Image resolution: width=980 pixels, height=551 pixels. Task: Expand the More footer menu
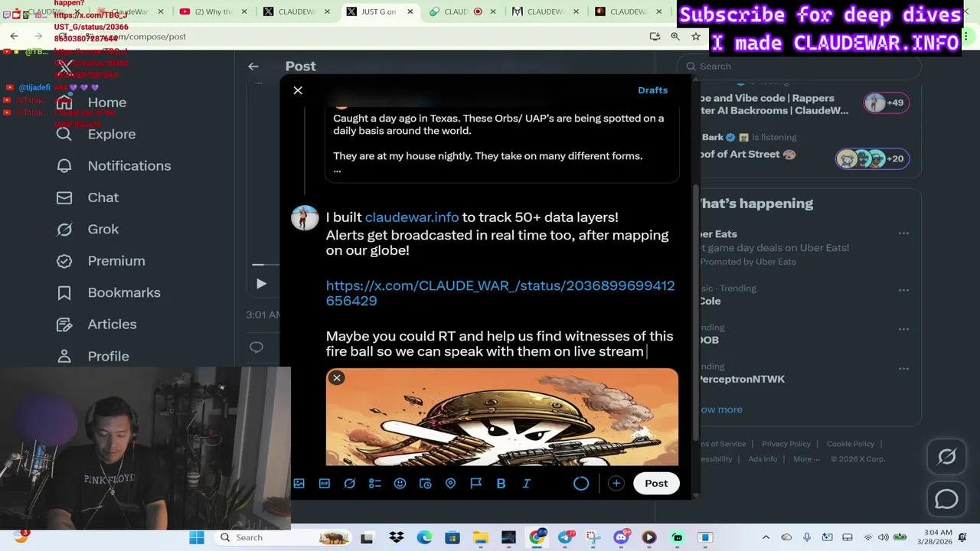[805, 459]
